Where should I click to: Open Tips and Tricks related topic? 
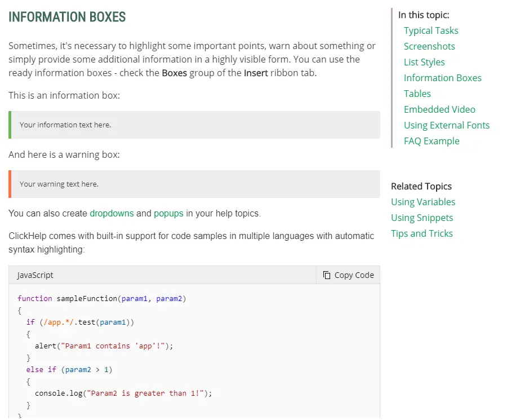(x=421, y=233)
